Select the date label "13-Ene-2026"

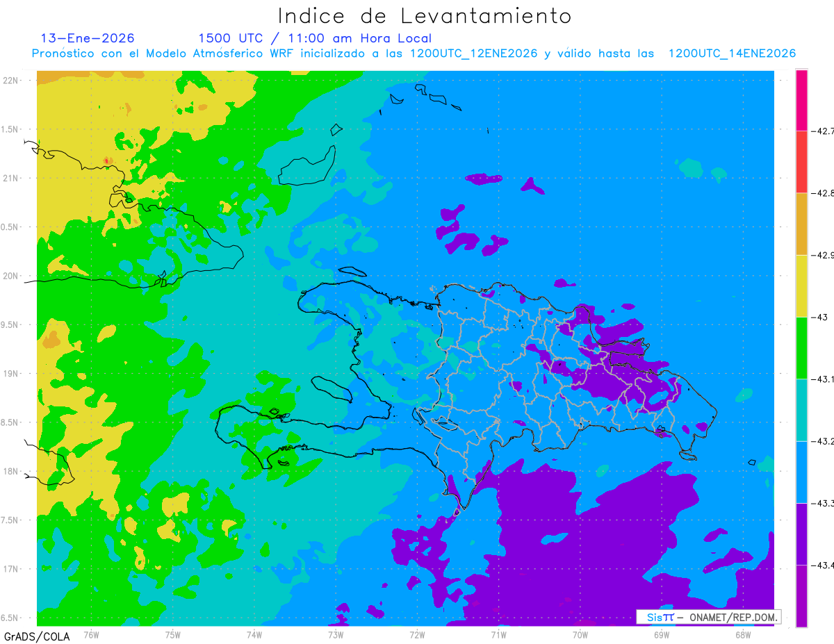[x=88, y=38]
